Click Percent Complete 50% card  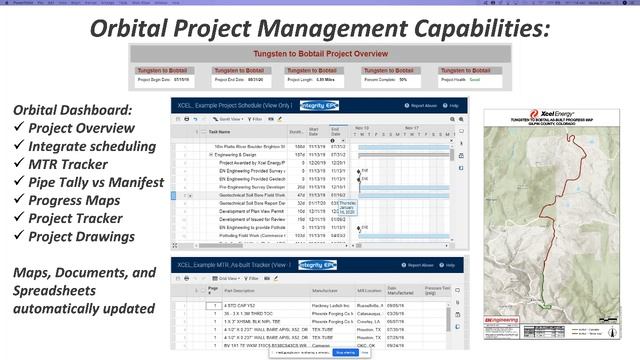391,77
